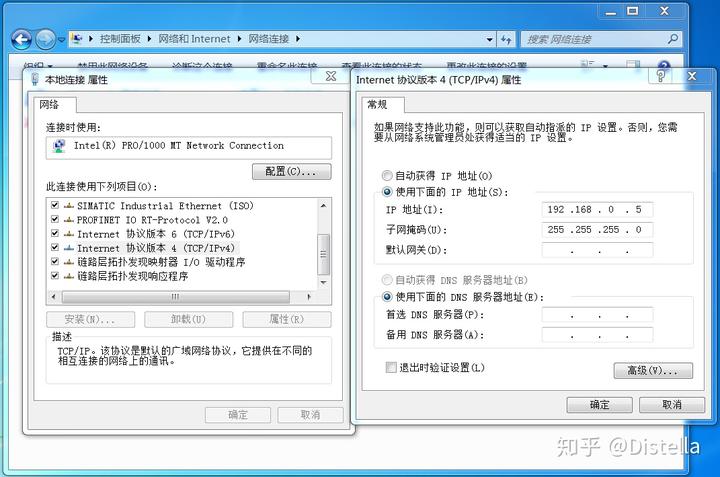The width and height of the screenshot is (720, 477).
Task: Click icon of 链路层拓扑发现映射器 item
Action: point(69,263)
